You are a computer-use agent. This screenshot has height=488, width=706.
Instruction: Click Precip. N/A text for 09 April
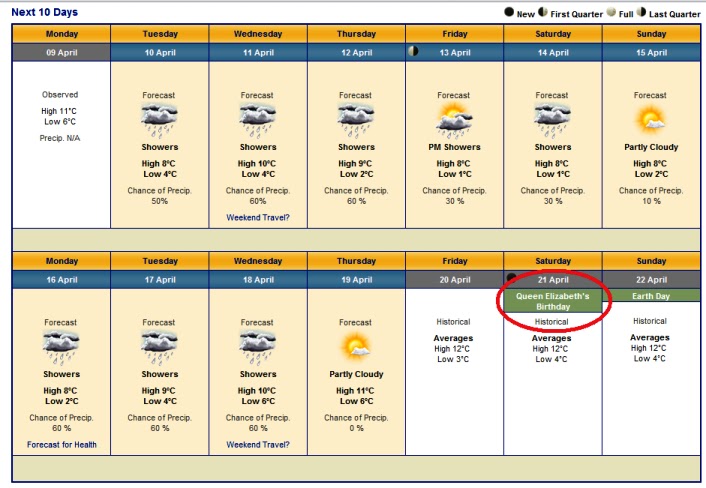point(60,138)
